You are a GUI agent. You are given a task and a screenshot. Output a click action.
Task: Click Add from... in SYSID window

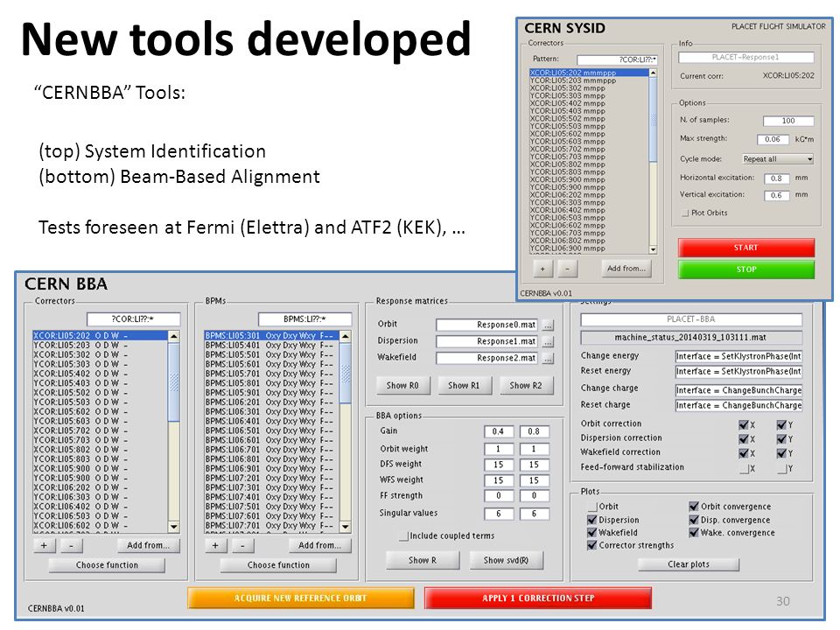click(x=626, y=269)
